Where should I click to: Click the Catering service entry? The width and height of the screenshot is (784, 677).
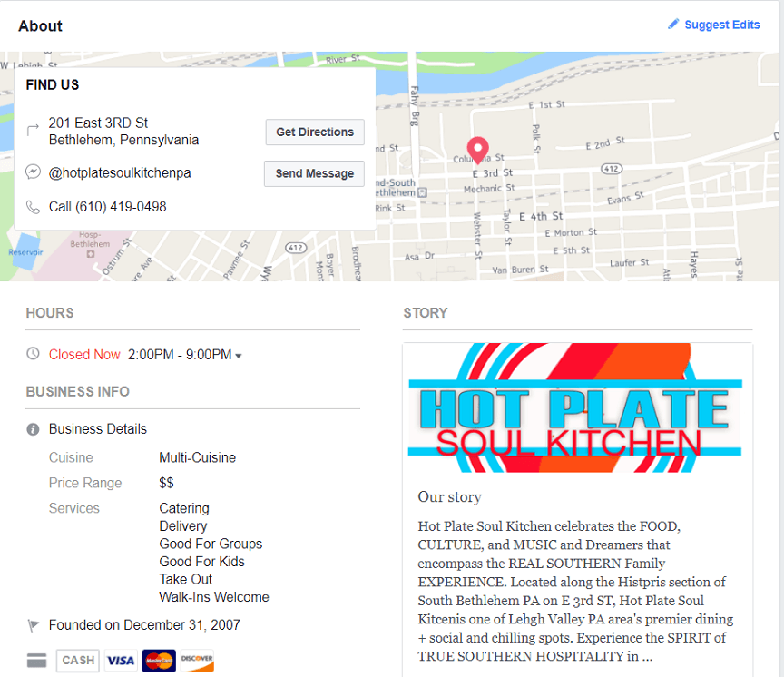coord(184,508)
